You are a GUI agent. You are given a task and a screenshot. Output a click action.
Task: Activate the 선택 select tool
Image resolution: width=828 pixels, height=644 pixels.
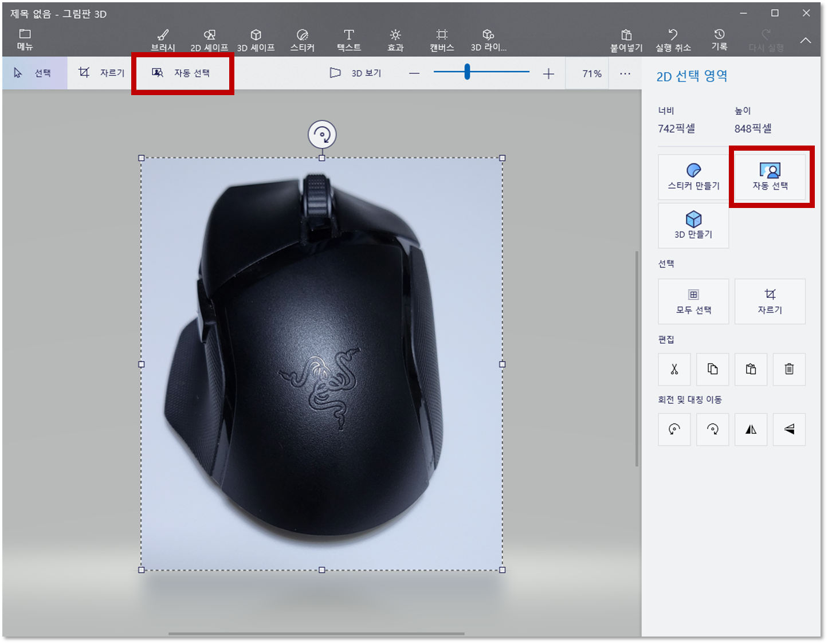point(34,73)
